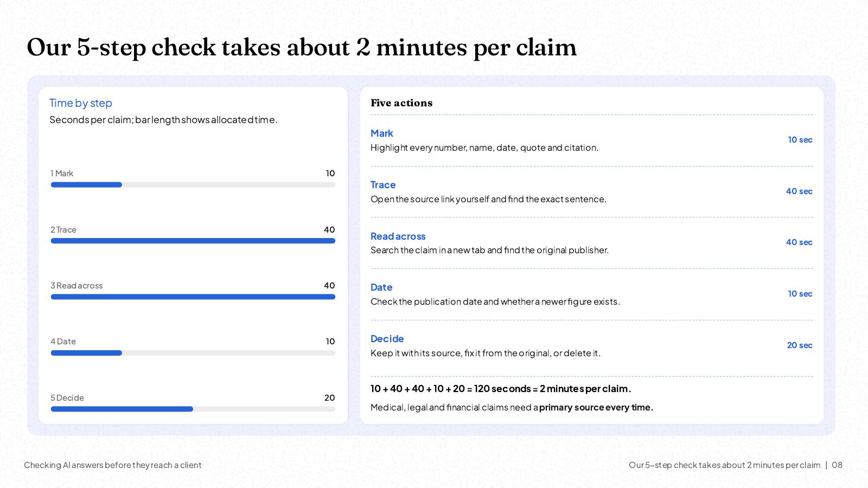Click "10 sec" in the Mark action row
Screen dimensions: 868x488
800,140
